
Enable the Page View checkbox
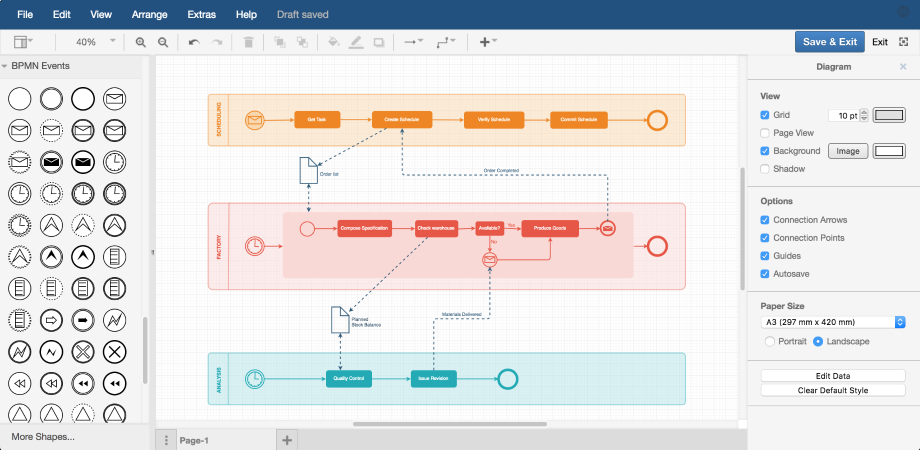point(765,132)
